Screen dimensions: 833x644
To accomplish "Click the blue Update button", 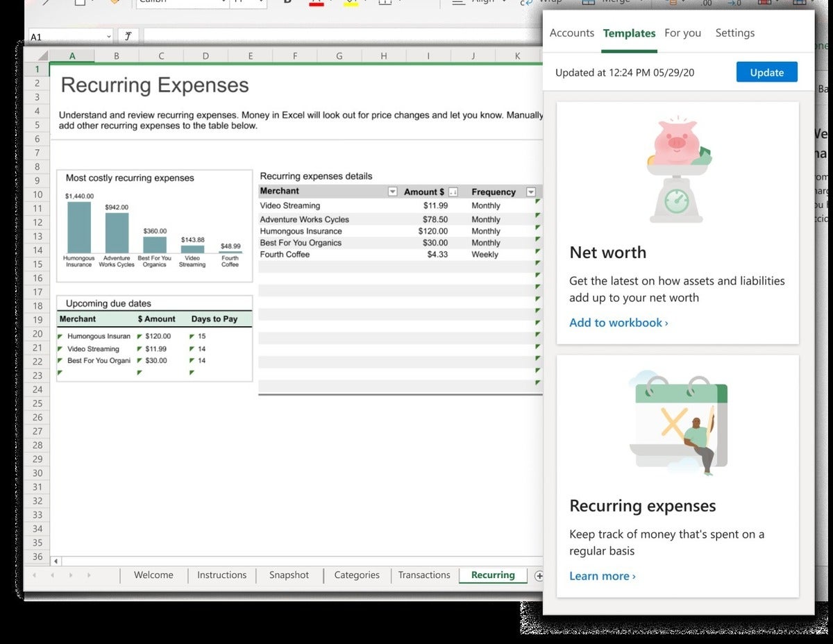I will pos(766,72).
